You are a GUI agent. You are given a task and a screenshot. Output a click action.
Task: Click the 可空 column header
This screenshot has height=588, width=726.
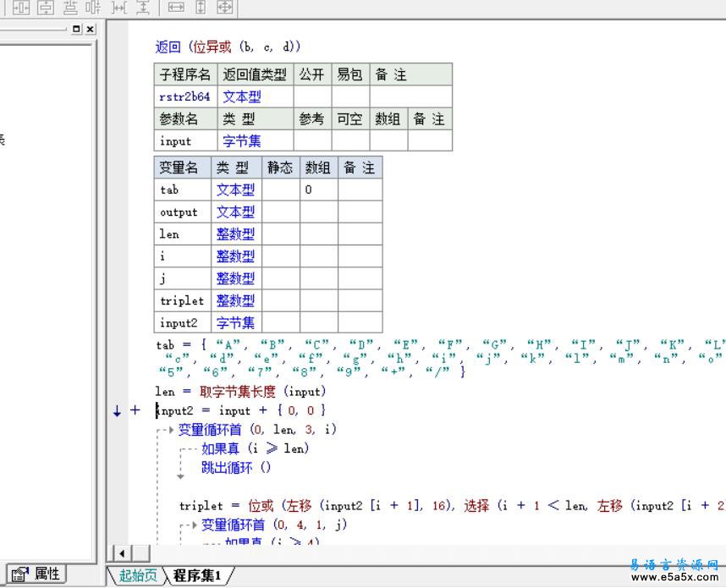click(350, 119)
